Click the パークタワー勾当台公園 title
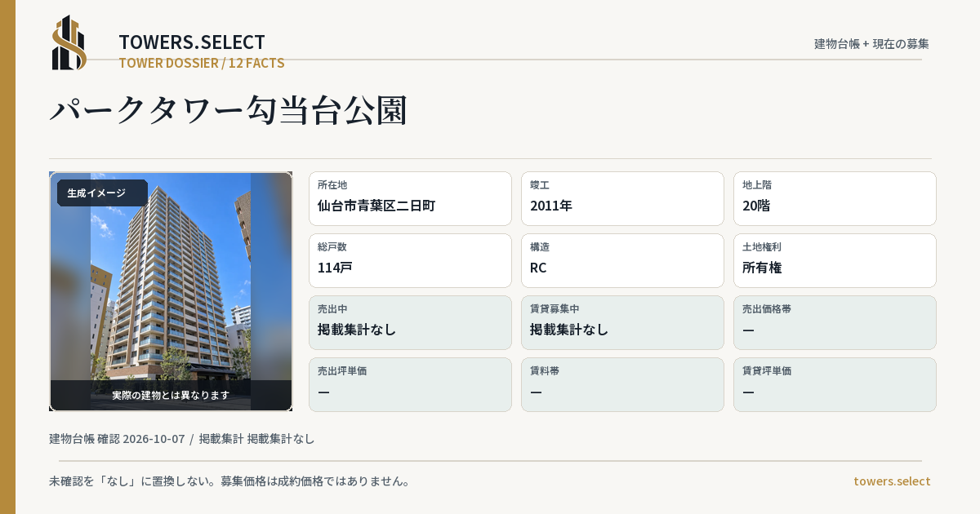 [229, 110]
